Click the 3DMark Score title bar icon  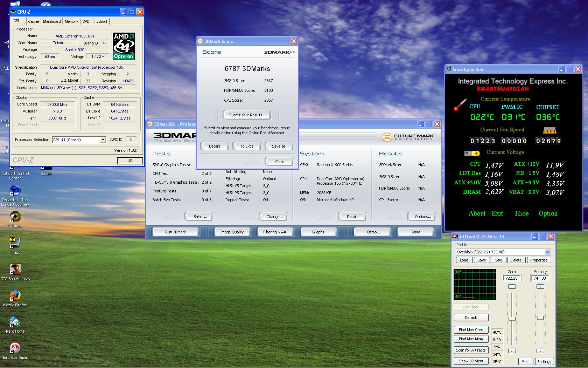click(200, 41)
